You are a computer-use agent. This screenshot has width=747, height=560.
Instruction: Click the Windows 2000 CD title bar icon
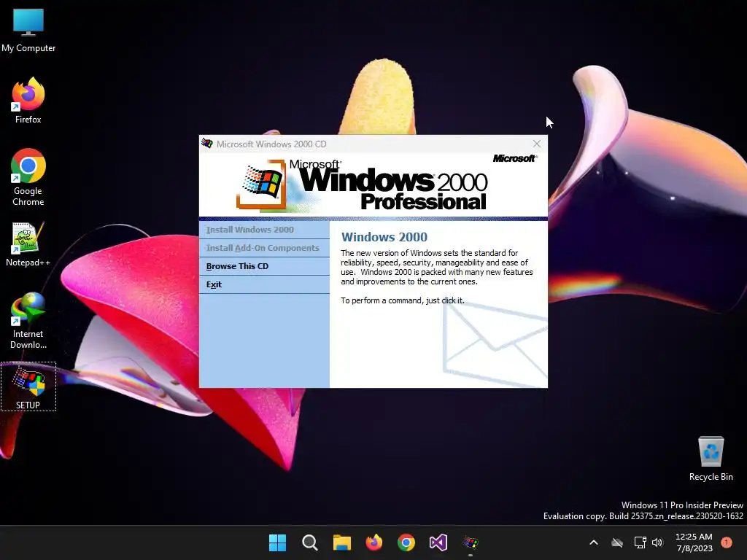coord(206,144)
